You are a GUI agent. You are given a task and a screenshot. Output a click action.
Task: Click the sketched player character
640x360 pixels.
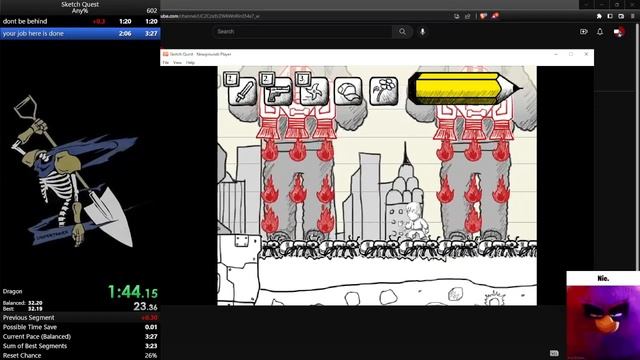pyautogui.click(x=417, y=221)
